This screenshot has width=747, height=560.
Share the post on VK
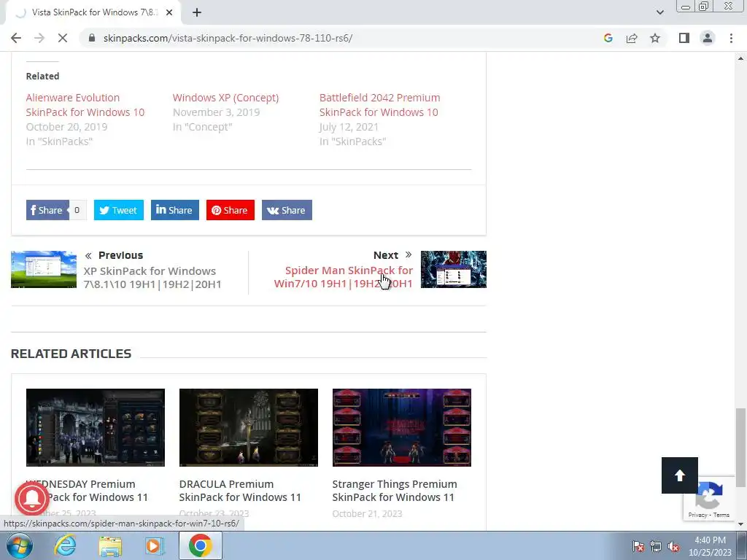(287, 210)
